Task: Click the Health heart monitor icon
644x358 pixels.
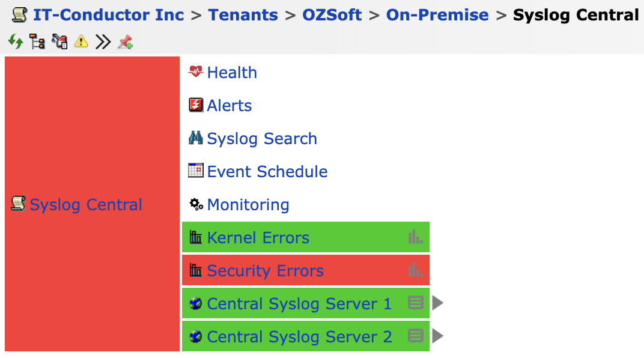Action: [x=196, y=71]
